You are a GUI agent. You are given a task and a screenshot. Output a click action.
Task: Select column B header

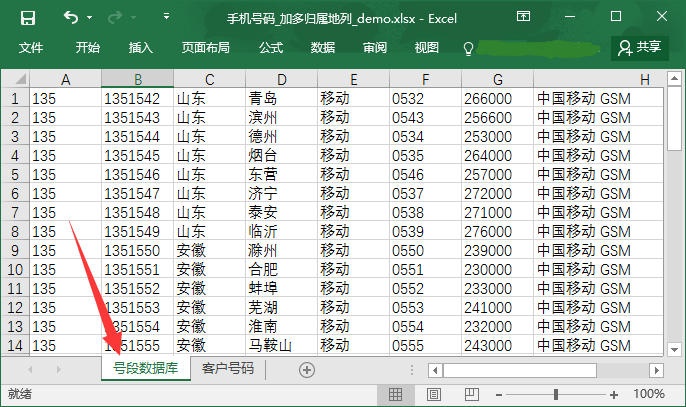pos(137,79)
